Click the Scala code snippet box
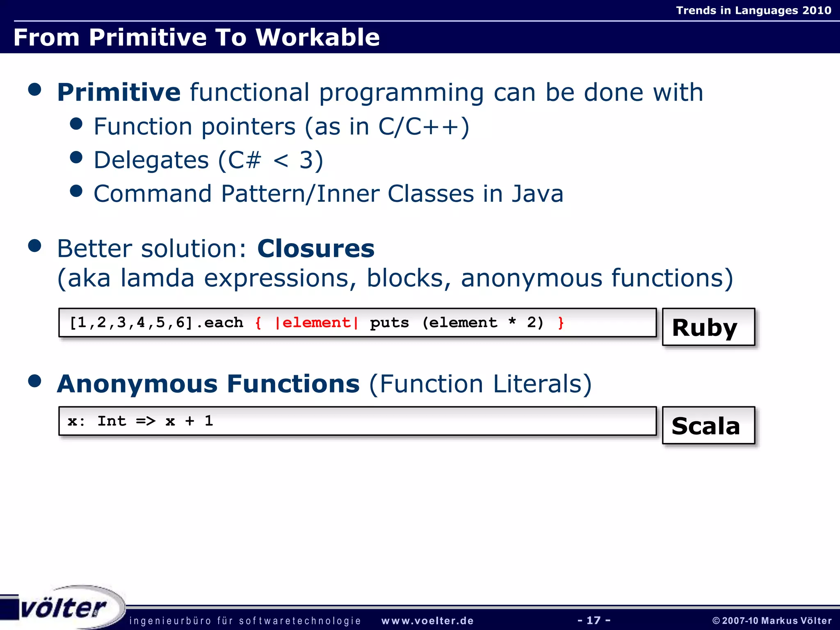Image resolution: width=840 pixels, height=630 pixels. tap(357, 421)
